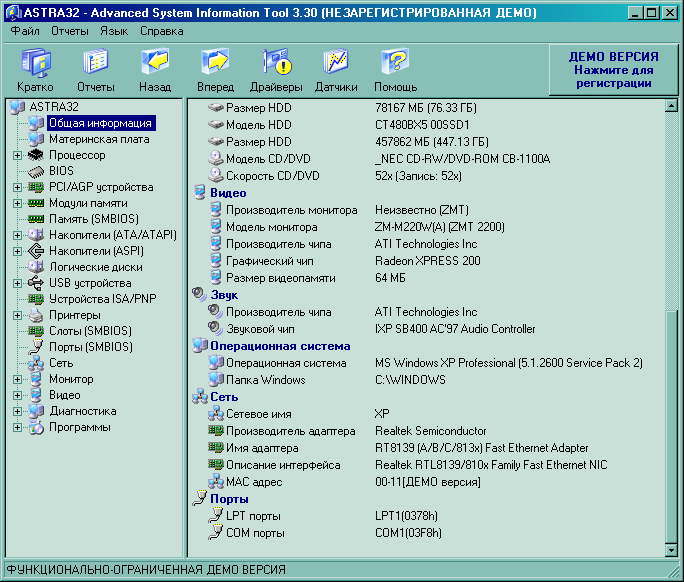
Task: Click the LPT1(0378h) value
Action: tap(406, 516)
